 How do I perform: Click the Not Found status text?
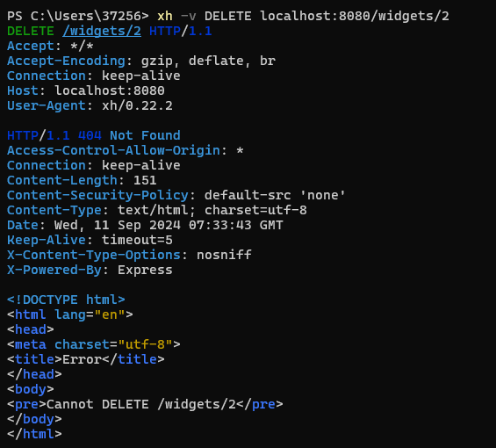145,135
